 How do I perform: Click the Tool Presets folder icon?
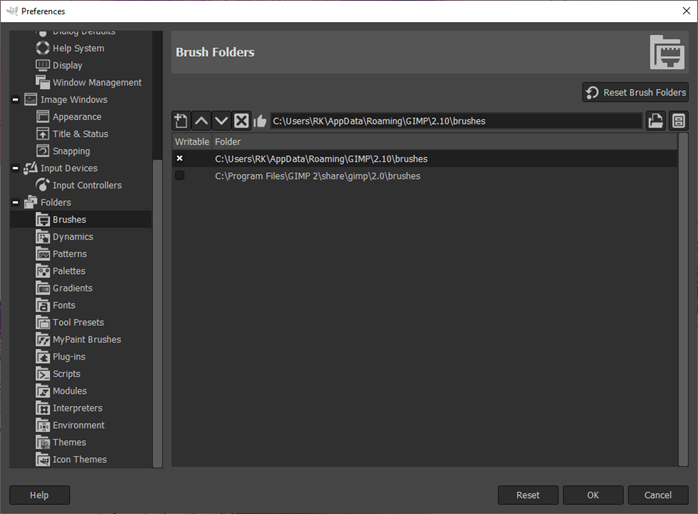[x=43, y=322]
